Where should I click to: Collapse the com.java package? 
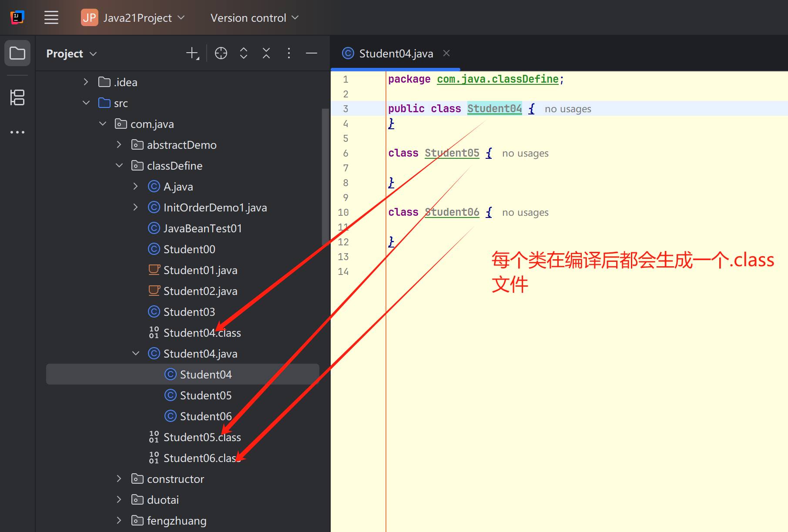[x=103, y=124]
